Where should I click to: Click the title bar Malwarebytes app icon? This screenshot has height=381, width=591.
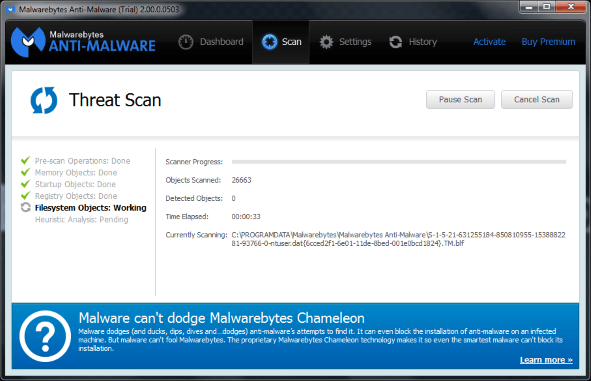[11, 9]
